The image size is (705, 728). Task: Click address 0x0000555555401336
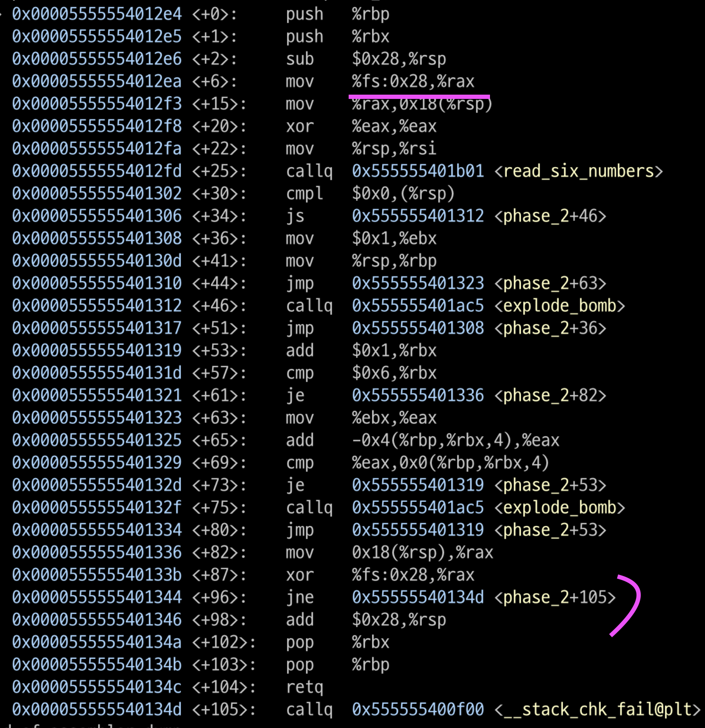(x=97, y=552)
